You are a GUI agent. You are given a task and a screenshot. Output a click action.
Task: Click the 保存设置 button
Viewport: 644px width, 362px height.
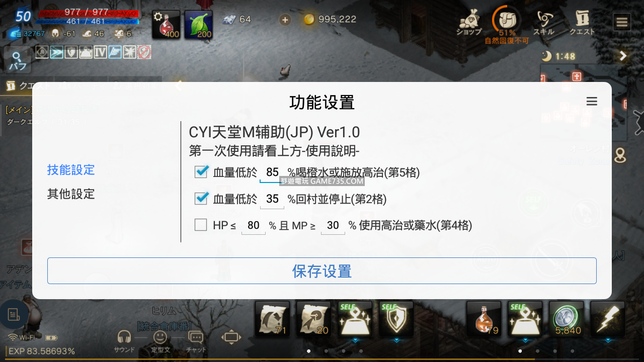pyautogui.click(x=322, y=271)
